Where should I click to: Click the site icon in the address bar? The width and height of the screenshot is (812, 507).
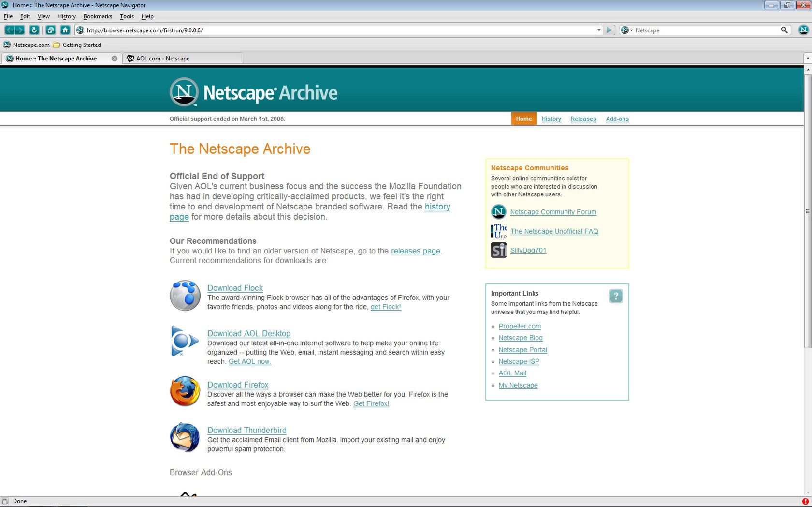(x=81, y=30)
